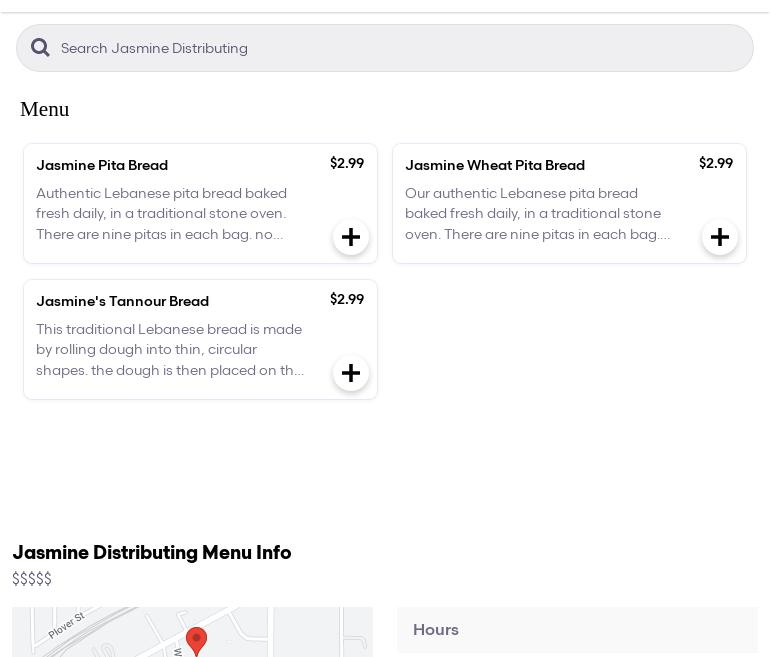Image resolution: width=770 pixels, height=657 pixels.
Task: Click the $$$$$ price rating indicator
Action: pyautogui.click(x=32, y=579)
